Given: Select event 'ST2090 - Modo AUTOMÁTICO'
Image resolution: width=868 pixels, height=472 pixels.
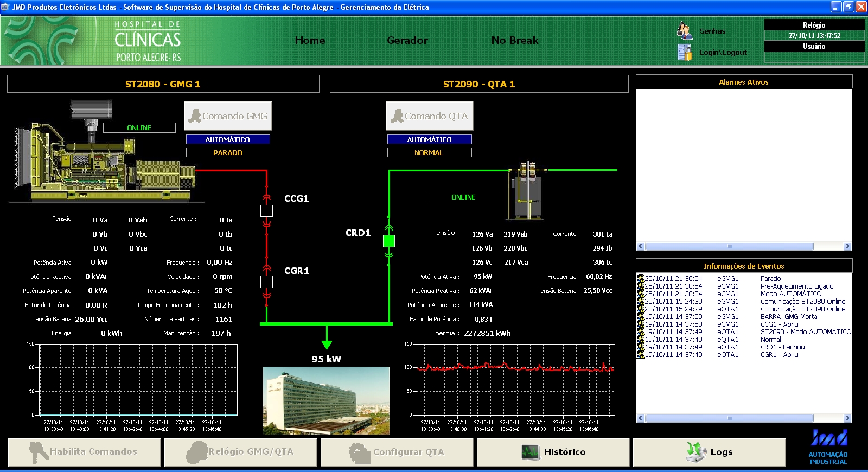Looking at the screenshot, I should pos(744,332).
